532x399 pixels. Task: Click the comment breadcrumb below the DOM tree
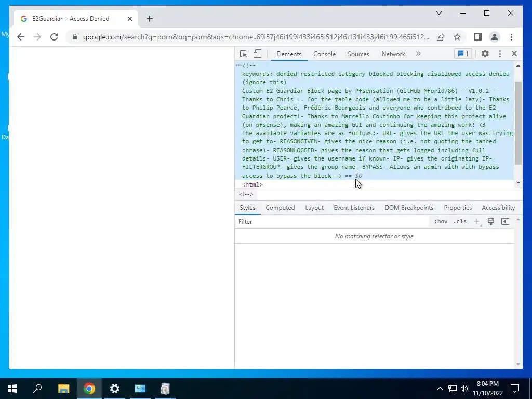[246, 194]
